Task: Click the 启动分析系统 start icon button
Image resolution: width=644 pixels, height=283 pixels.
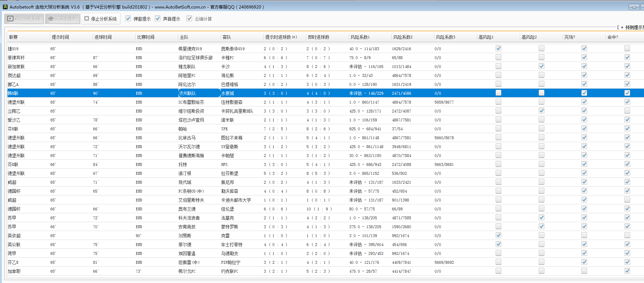Action: 24,19
